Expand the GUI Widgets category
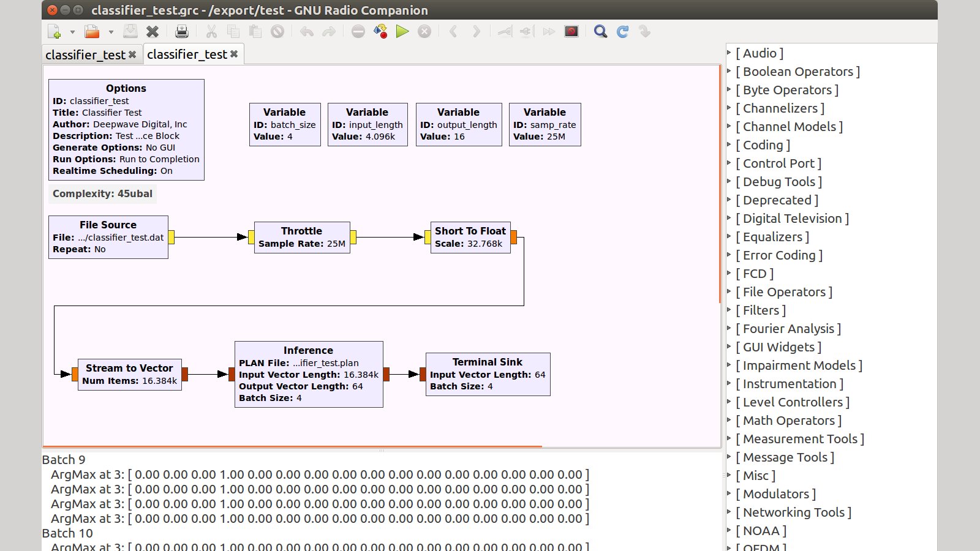This screenshot has height=551, width=980. tap(729, 347)
